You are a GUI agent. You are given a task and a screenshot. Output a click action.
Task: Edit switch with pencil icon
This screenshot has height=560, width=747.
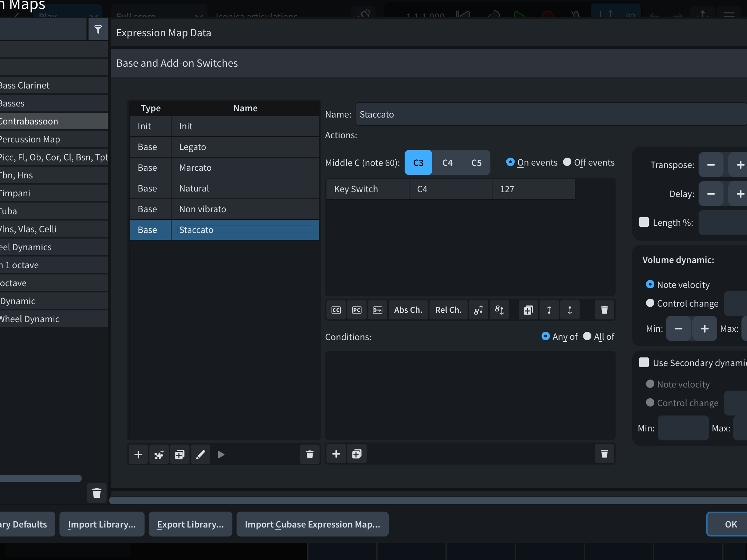pos(201,455)
